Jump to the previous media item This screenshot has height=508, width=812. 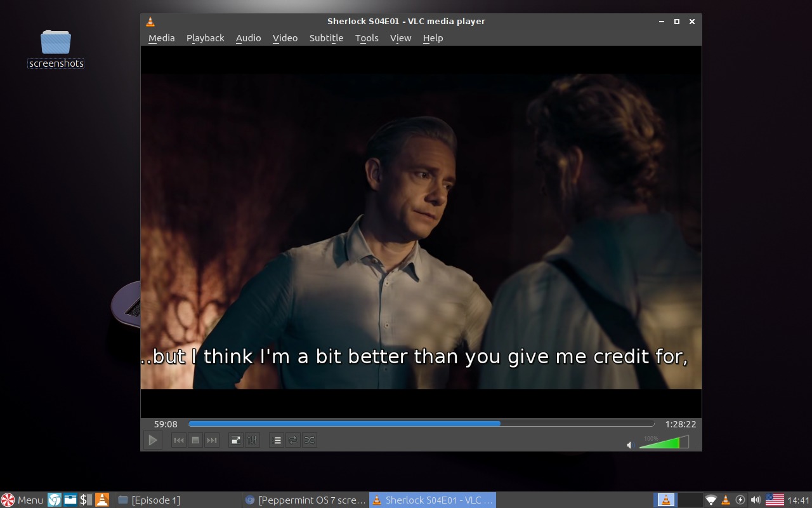pyautogui.click(x=179, y=440)
